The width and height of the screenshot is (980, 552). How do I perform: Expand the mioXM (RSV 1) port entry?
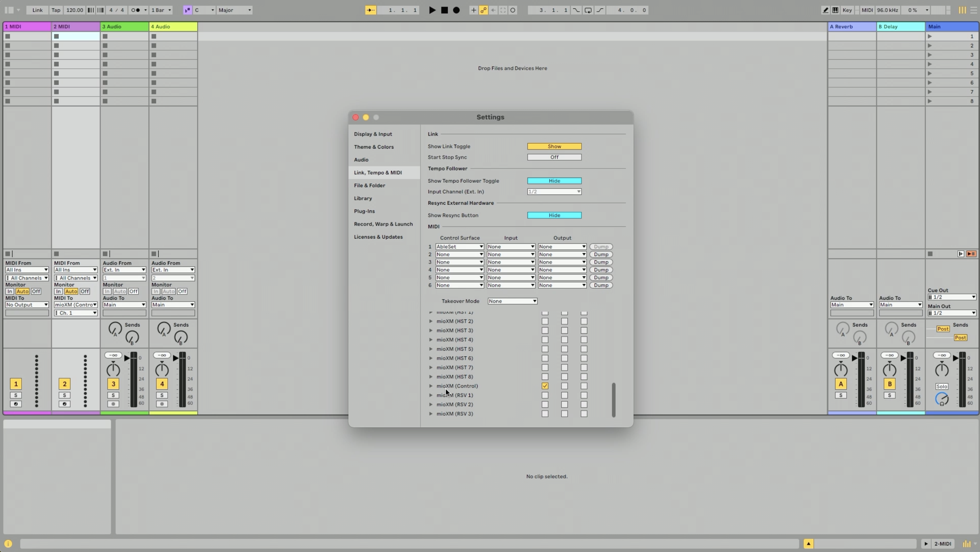[x=431, y=395]
